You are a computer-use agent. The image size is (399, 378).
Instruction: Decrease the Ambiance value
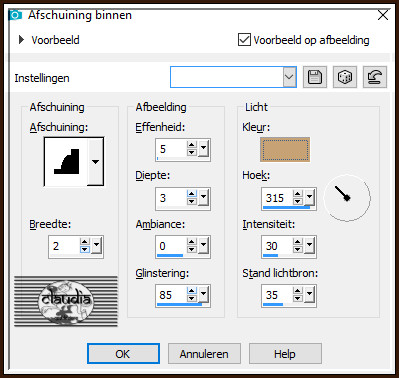(192, 250)
